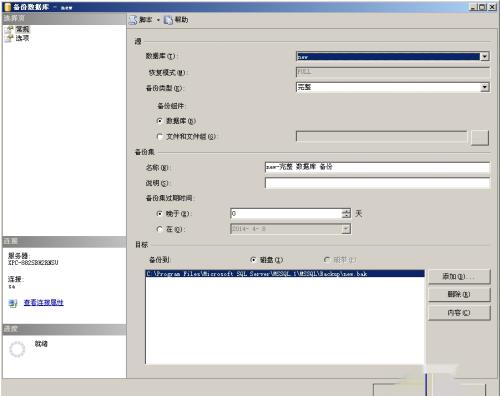Viewport: 500px width, 396px height.
Task: Click the up arrow on days spinner
Action: coord(347,211)
